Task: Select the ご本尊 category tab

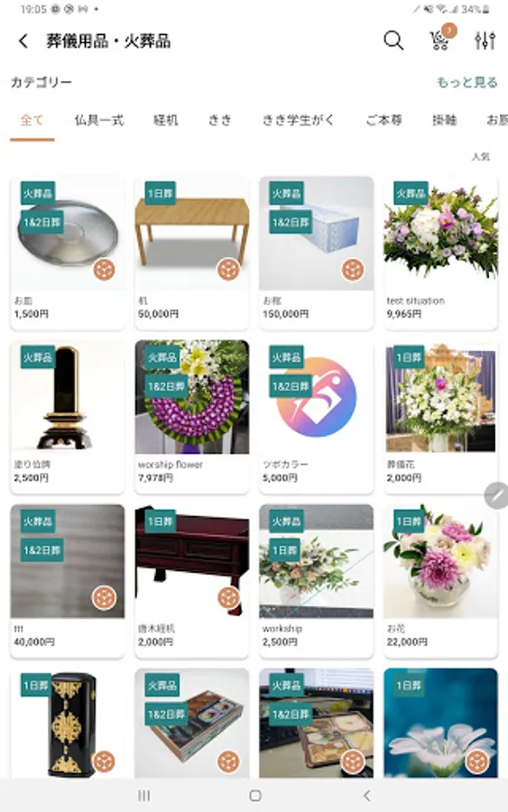Action: tap(383, 120)
